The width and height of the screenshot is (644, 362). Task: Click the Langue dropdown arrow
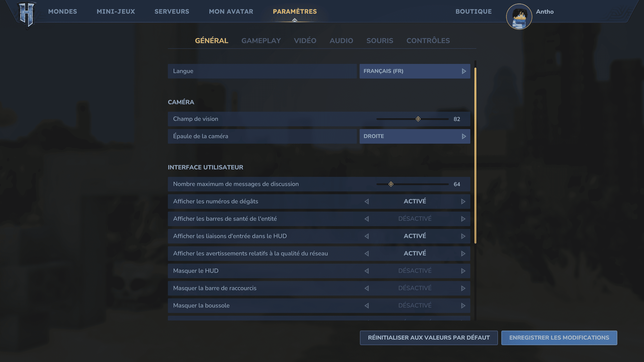[464, 71]
